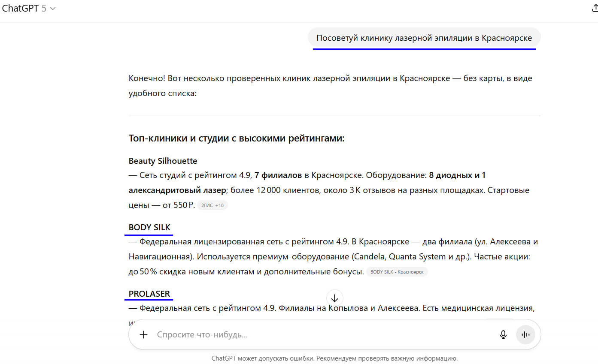The image size is (598, 364).
Task: Launch voice mode with the waveform icon
Action: [525, 335]
